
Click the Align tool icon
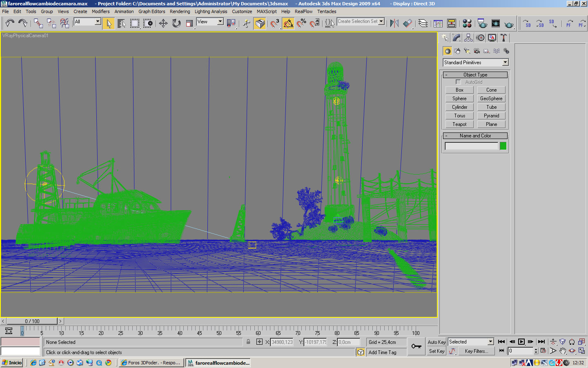click(x=407, y=23)
